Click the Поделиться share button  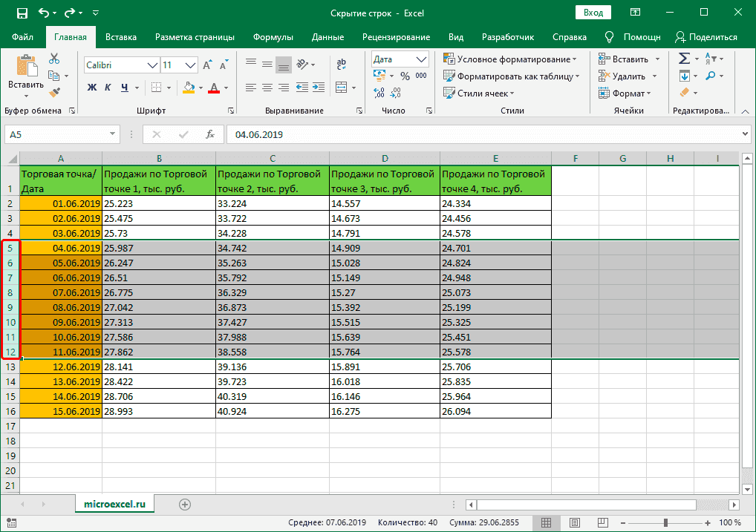[706, 37]
